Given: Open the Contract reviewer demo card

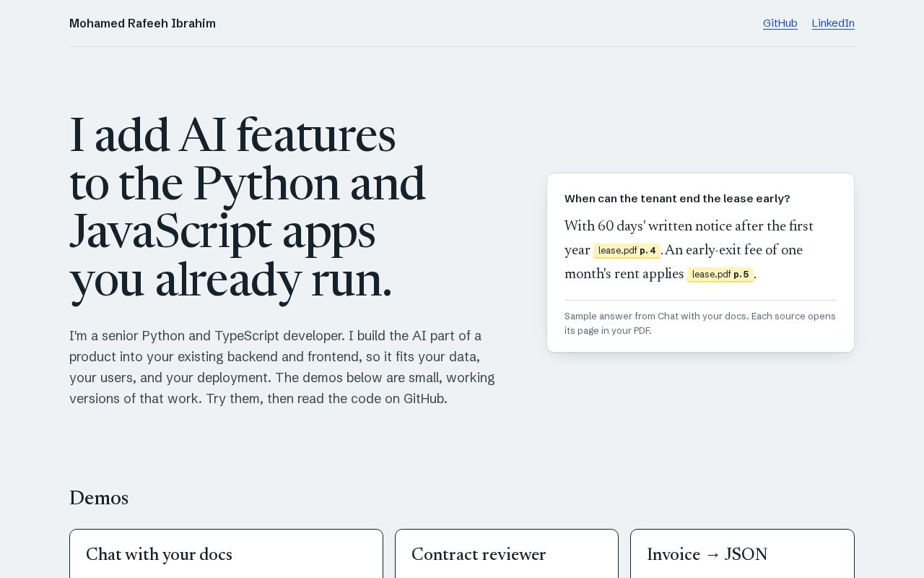Looking at the screenshot, I should (x=507, y=554).
